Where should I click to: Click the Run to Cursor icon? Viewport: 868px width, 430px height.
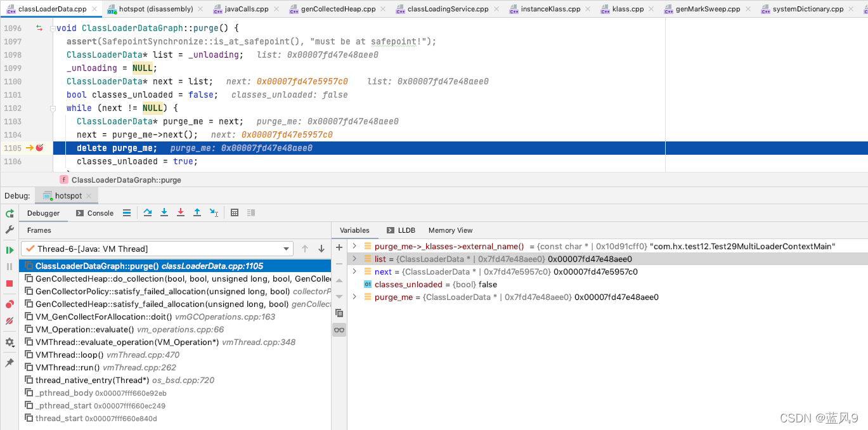click(x=214, y=212)
